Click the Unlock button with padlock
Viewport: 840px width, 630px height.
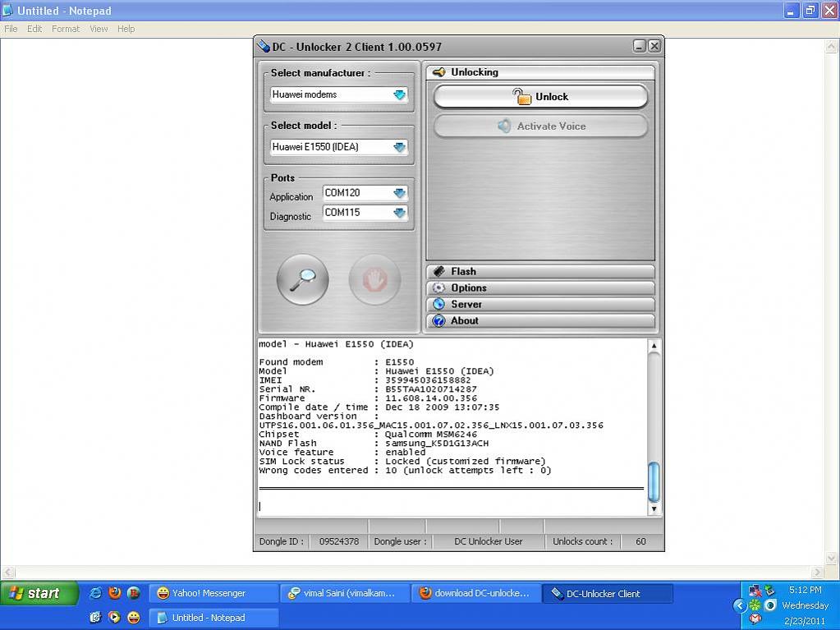click(x=540, y=97)
